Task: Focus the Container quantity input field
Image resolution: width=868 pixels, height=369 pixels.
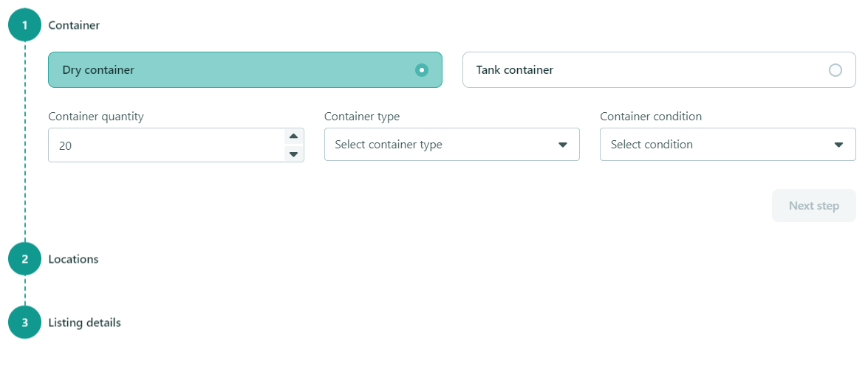Action: point(166,145)
